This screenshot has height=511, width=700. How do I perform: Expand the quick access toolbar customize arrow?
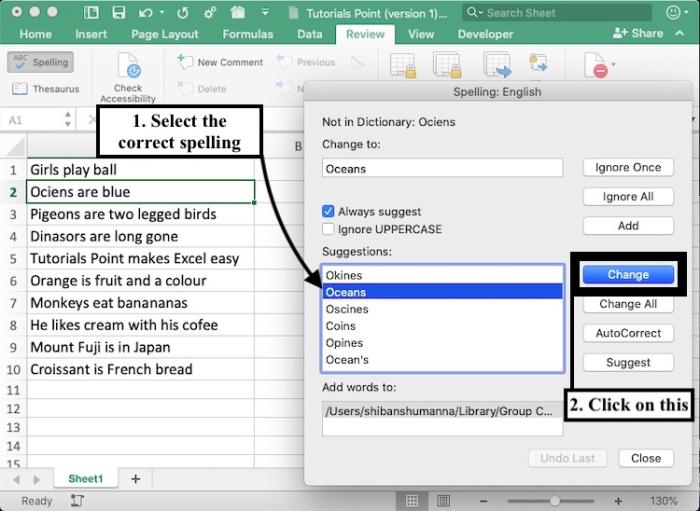coord(265,12)
